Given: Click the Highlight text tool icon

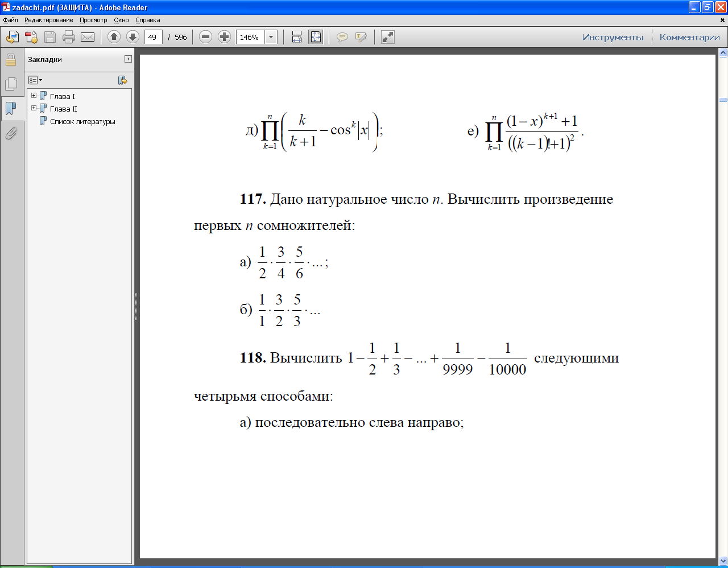Looking at the screenshot, I should (x=361, y=38).
